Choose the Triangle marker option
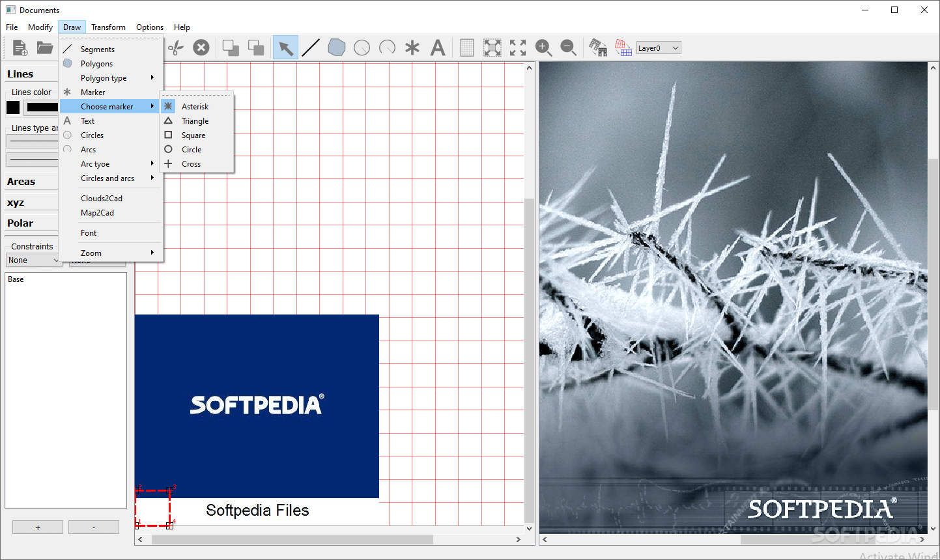940x560 pixels. 197,121
